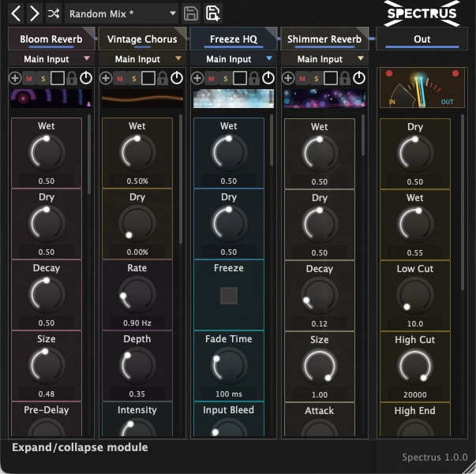
Task: Click the Vintage Chorus Depth knob
Action: pyautogui.click(x=137, y=365)
